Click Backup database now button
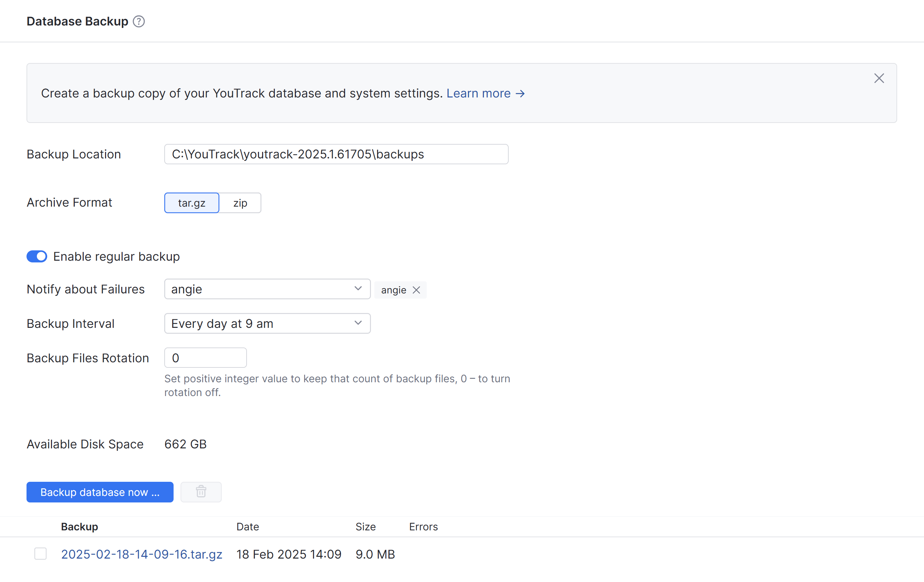 pyautogui.click(x=100, y=492)
